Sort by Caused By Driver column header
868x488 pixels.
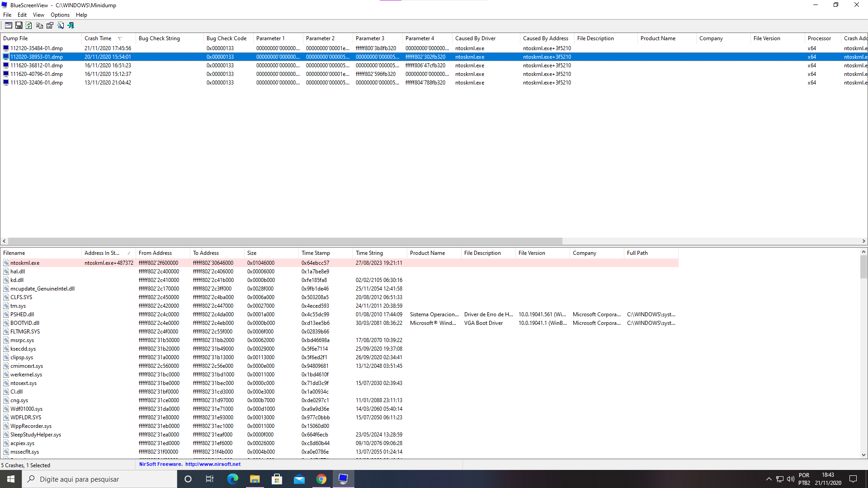tap(486, 38)
